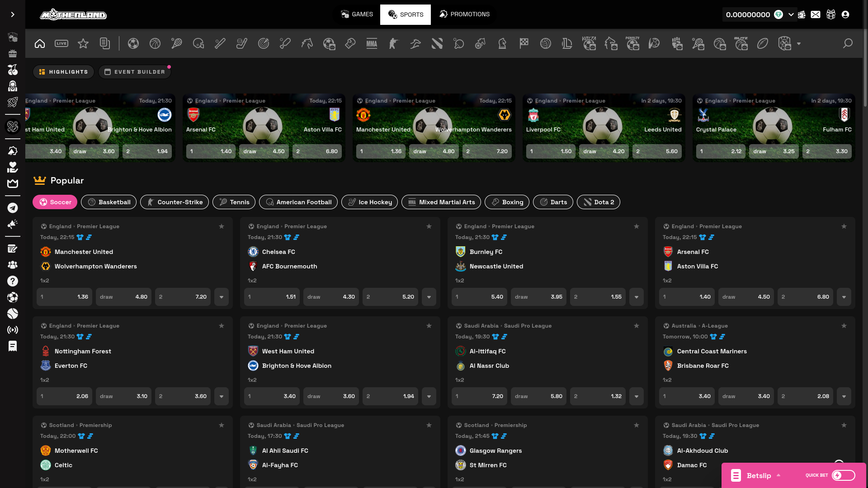Open the balance currency dropdown arrow
868x488 pixels.
(x=791, y=14)
